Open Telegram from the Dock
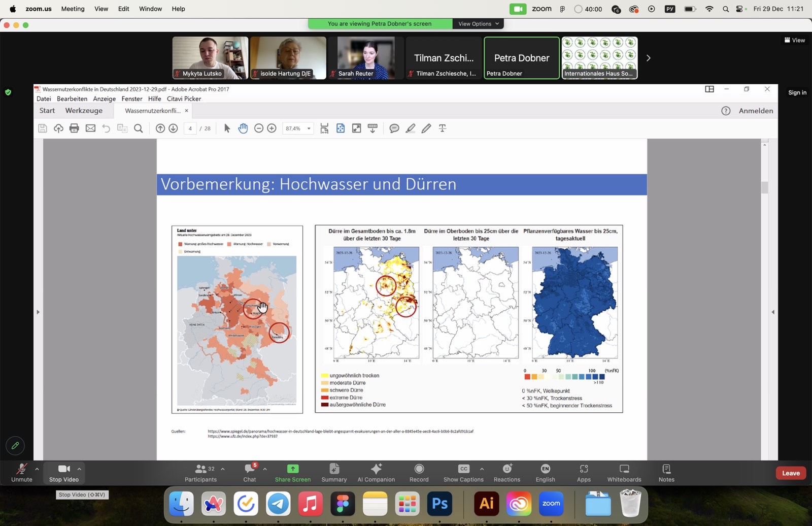This screenshot has width=812, height=526. tap(278, 504)
